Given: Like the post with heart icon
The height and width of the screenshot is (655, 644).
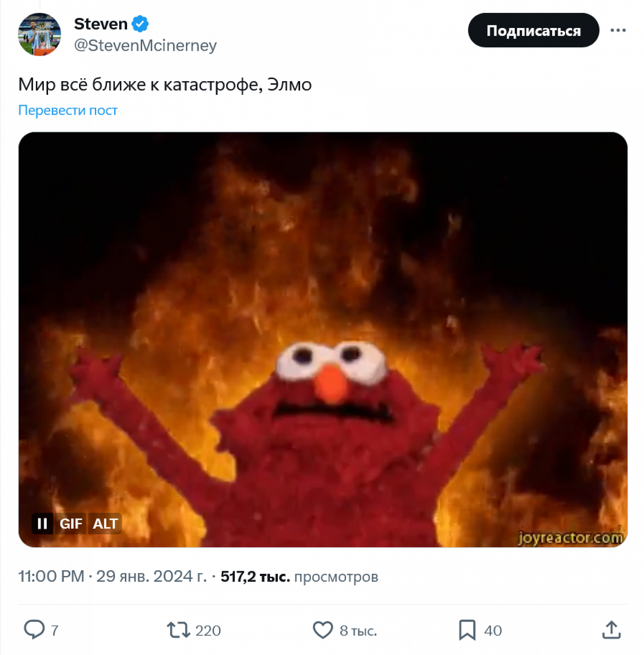Looking at the screenshot, I should pos(323,630).
